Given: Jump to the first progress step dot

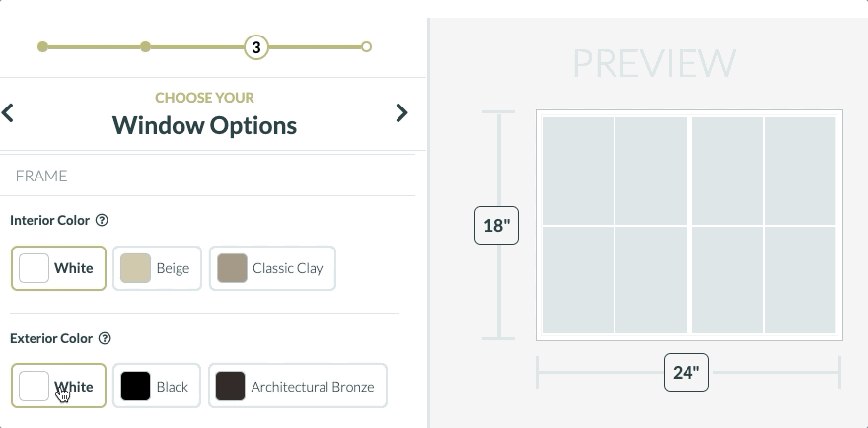Looking at the screenshot, I should coord(42,46).
